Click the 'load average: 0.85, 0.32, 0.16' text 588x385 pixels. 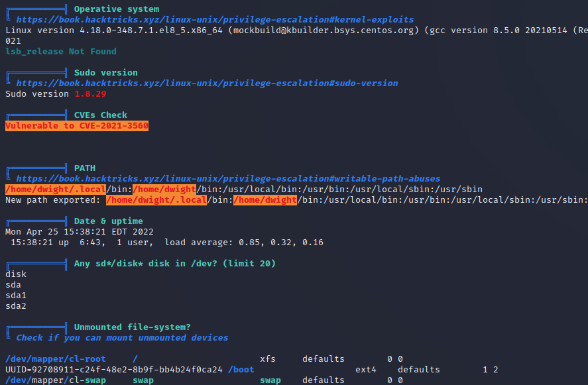coord(244,243)
